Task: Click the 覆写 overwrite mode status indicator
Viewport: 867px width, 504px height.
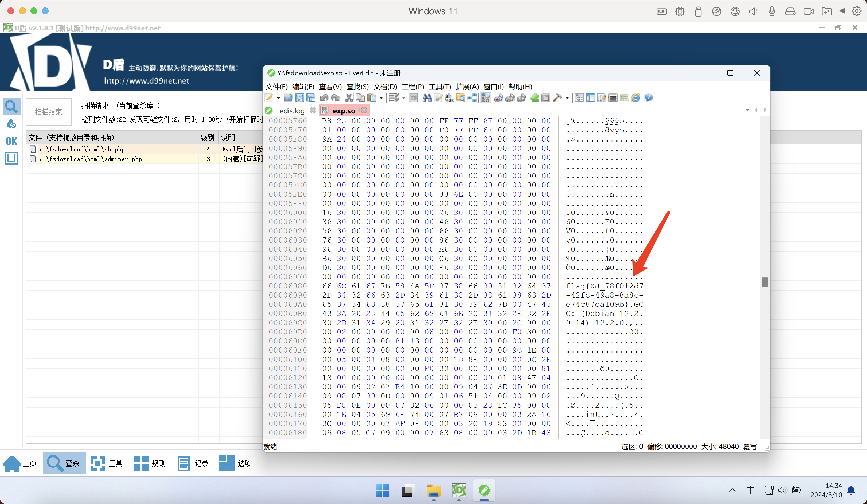Action: [750, 447]
